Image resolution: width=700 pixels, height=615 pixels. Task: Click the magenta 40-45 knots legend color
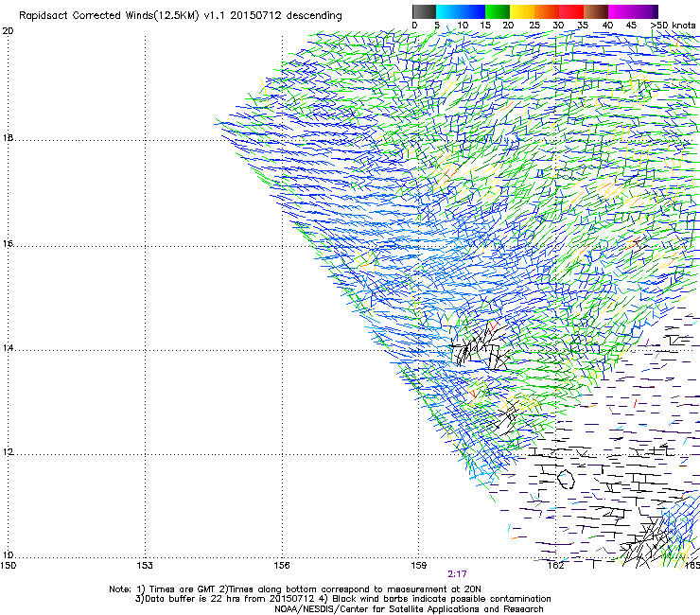coord(621,11)
